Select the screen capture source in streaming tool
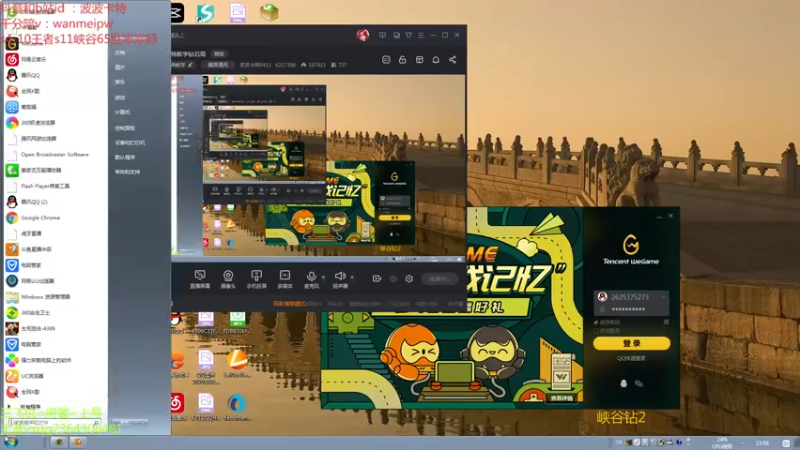This screenshot has width=800, height=450. tap(199, 279)
